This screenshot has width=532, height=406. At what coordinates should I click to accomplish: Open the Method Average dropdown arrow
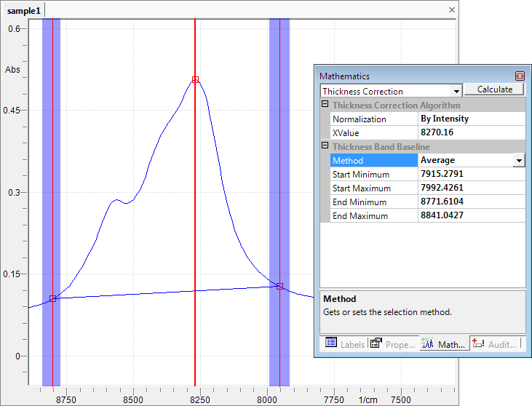(x=519, y=160)
